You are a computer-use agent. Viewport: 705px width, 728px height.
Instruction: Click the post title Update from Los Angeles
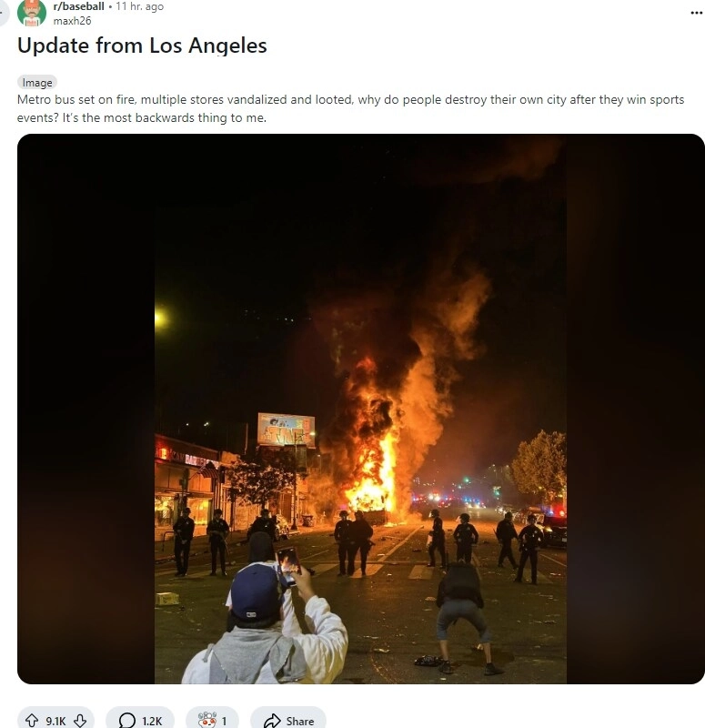[142, 45]
